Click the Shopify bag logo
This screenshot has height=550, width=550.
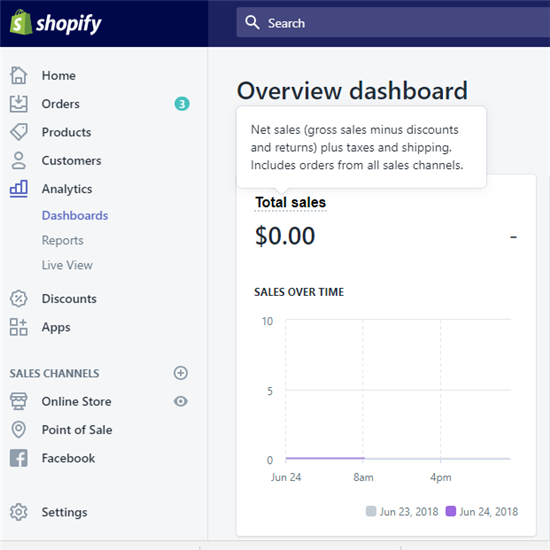(x=21, y=22)
